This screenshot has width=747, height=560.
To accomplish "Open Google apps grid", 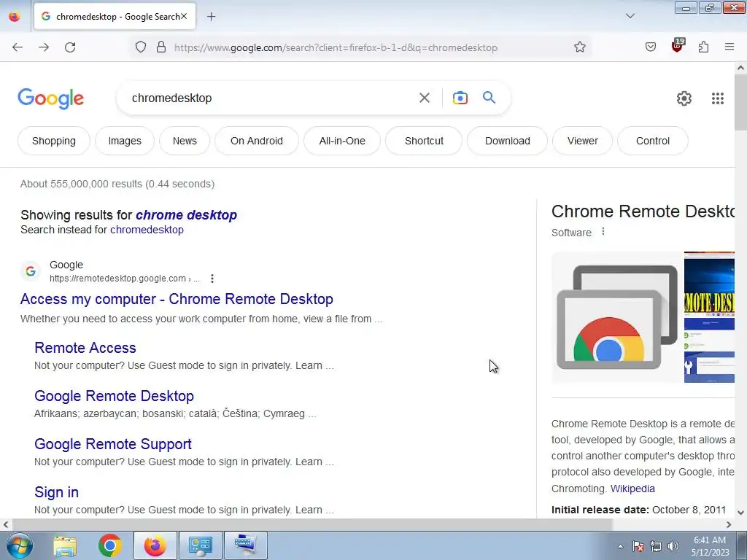I will pos(718,98).
